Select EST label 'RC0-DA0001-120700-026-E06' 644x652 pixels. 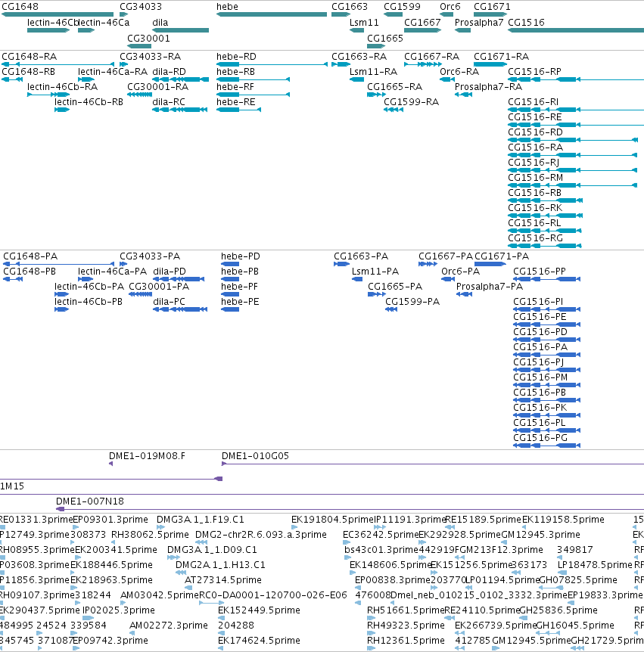(x=273, y=595)
